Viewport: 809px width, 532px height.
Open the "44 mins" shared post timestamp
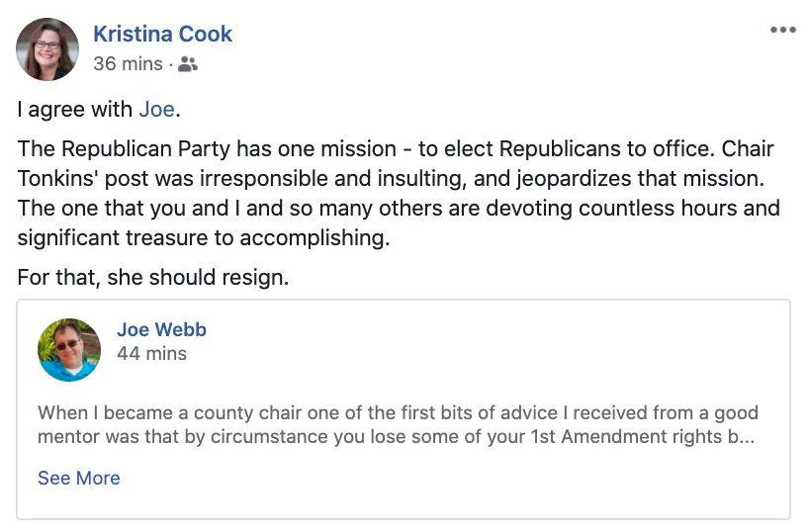151,353
